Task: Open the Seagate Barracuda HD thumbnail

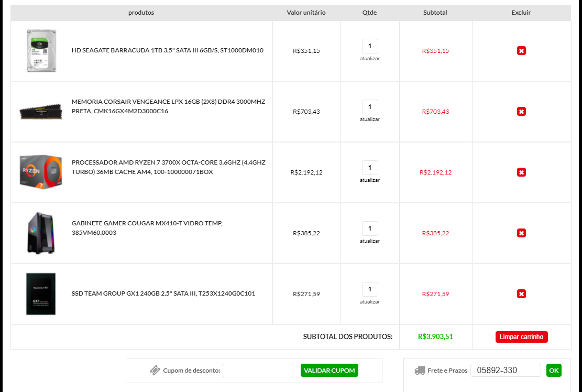Action: coord(41,51)
